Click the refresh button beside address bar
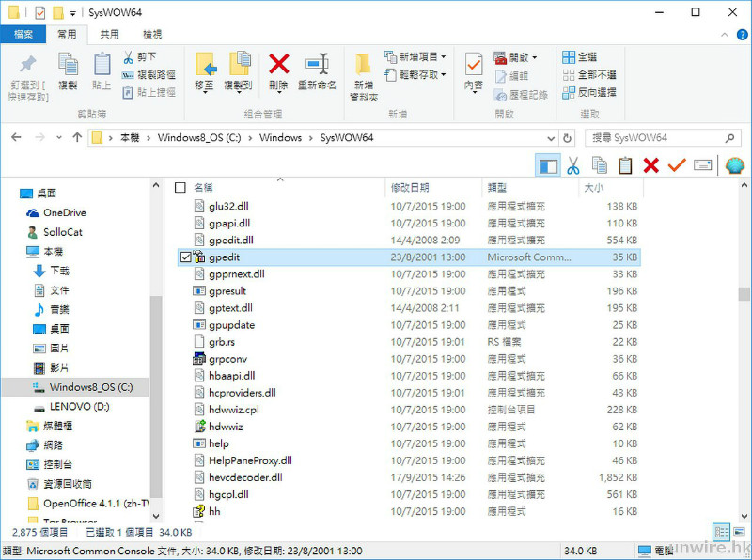 [567, 138]
